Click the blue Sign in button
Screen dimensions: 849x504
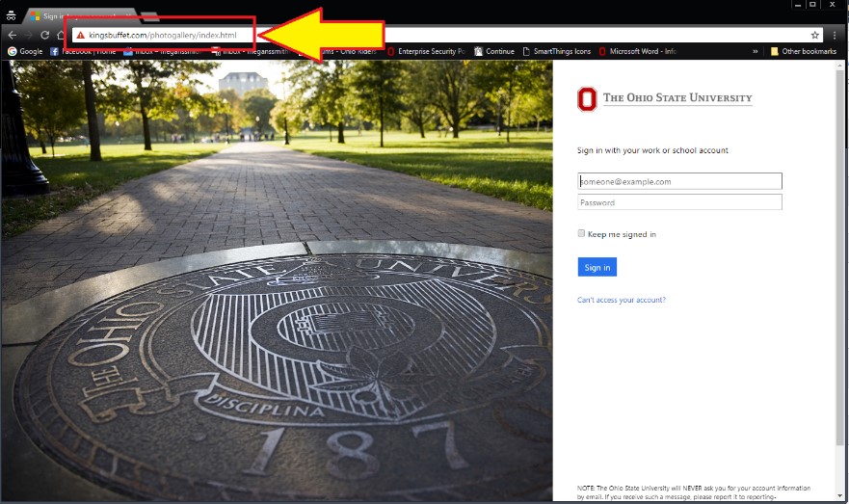[x=597, y=267]
